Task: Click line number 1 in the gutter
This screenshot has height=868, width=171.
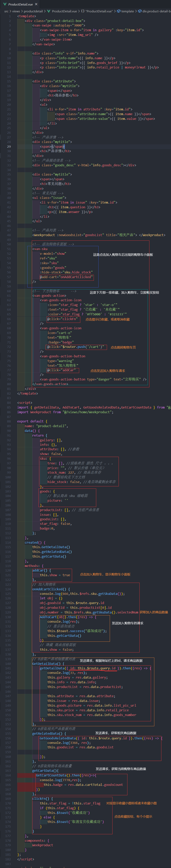Action: point(10,16)
